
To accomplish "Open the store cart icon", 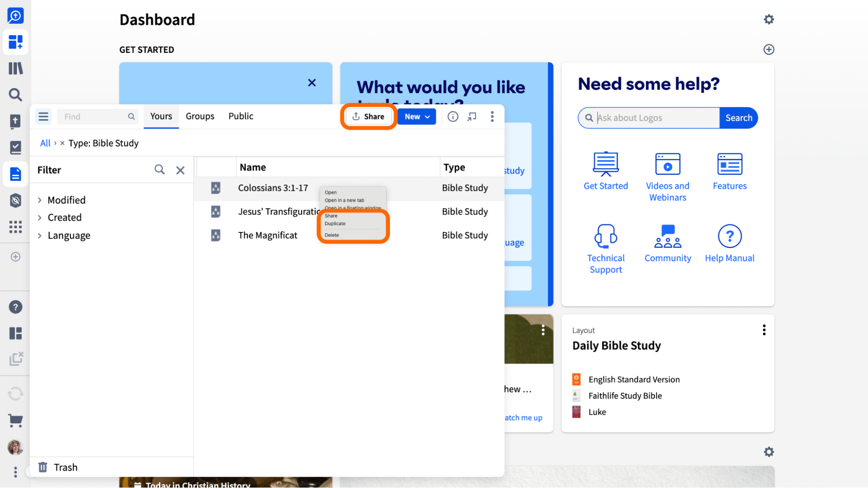I will 16,420.
